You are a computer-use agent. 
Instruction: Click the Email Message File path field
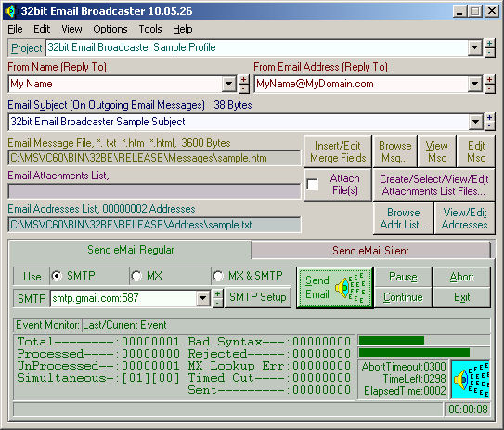pyautogui.click(x=154, y=158)
